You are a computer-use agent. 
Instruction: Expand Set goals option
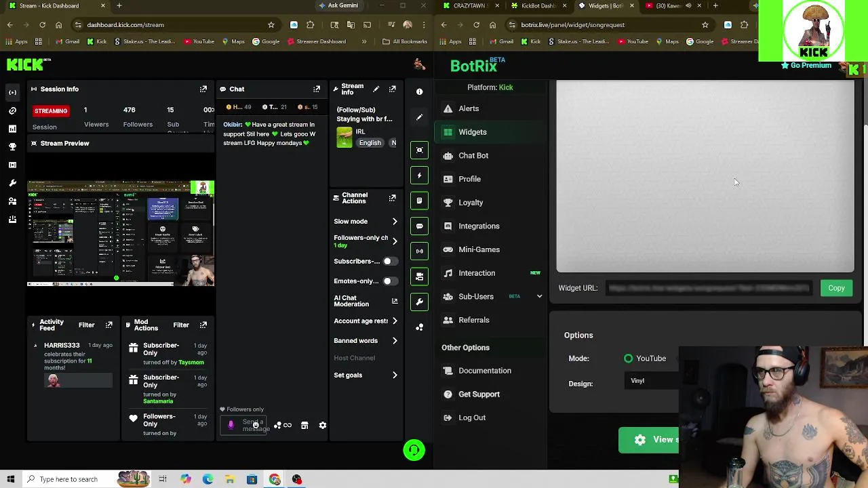pos(395,375)
